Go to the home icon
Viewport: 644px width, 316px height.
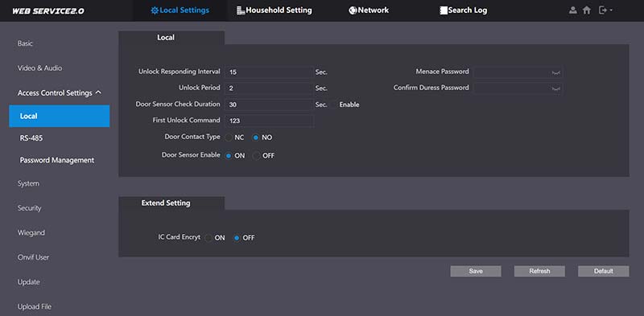587,10
